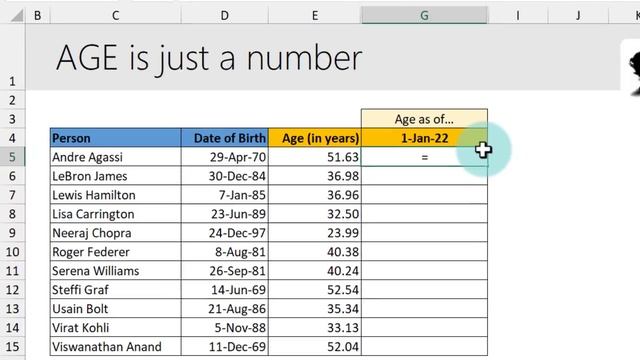Select row 12 header

click(x=12, y=290)
